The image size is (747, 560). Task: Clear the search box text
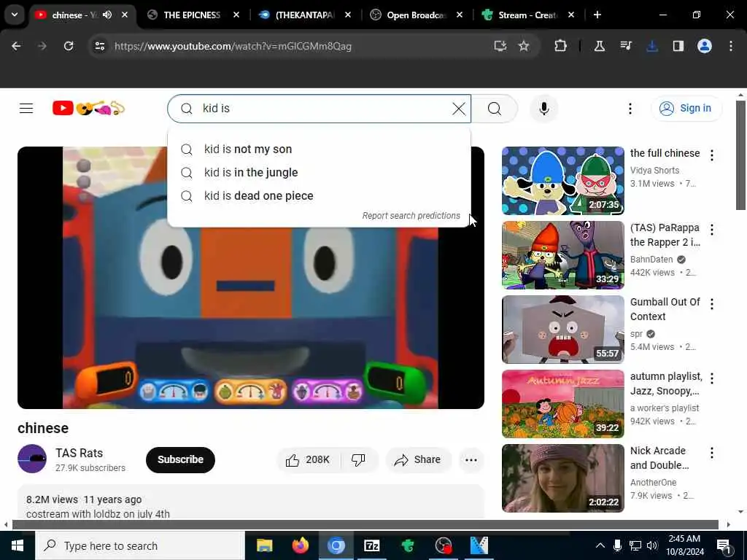click(459, 109)
